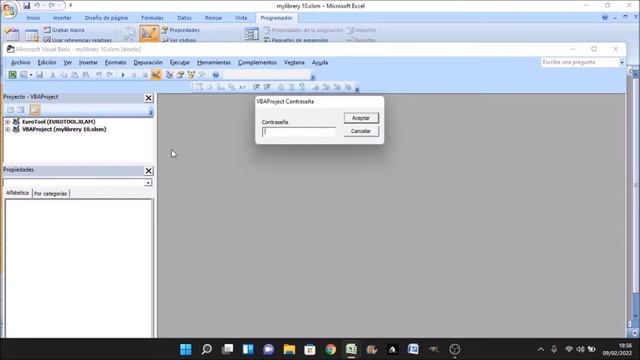640x360 pixels.
Task: Open the Ventana menu
Action: pos(294,62)
